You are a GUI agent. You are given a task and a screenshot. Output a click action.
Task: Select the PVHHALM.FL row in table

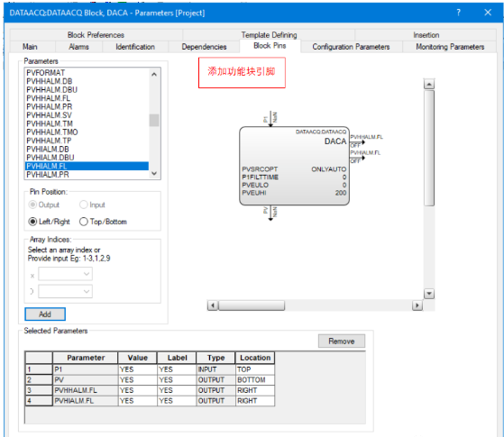(x=150, y=390)
